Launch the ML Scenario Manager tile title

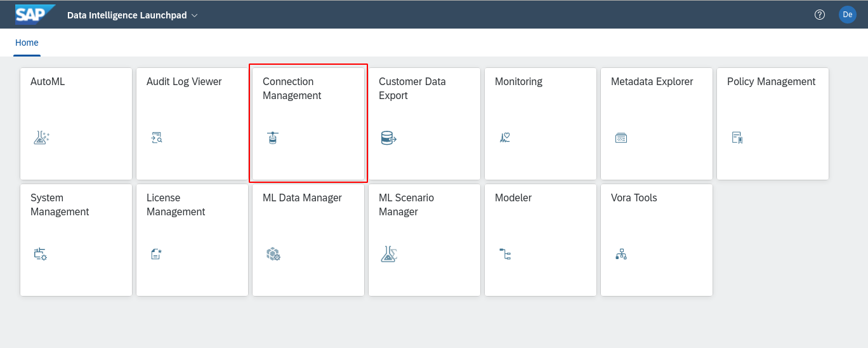(x=406, y=204)
